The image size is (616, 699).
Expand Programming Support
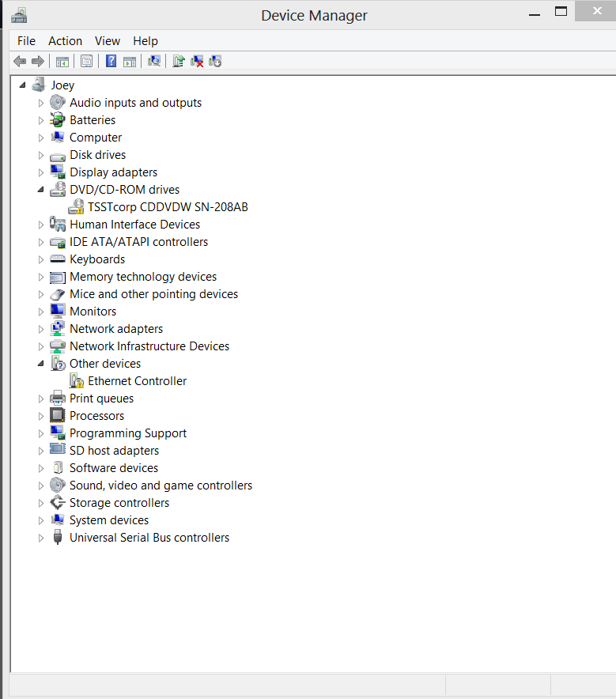(x=40, y=433)
